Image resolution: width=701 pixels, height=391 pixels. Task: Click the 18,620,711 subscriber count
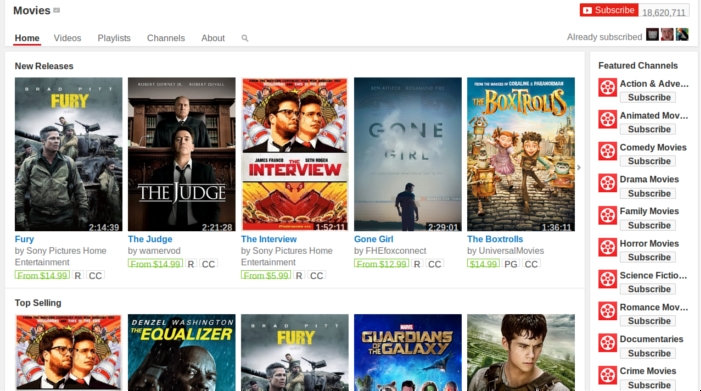663,13
